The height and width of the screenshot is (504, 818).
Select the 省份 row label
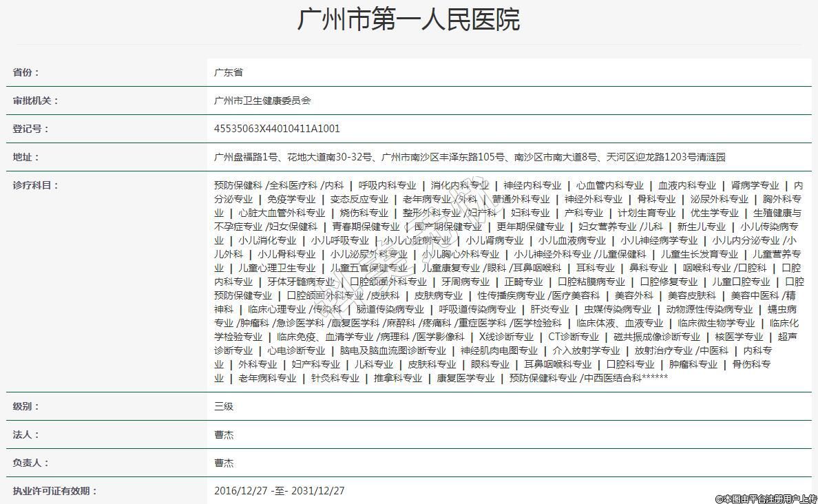[26, 72]
